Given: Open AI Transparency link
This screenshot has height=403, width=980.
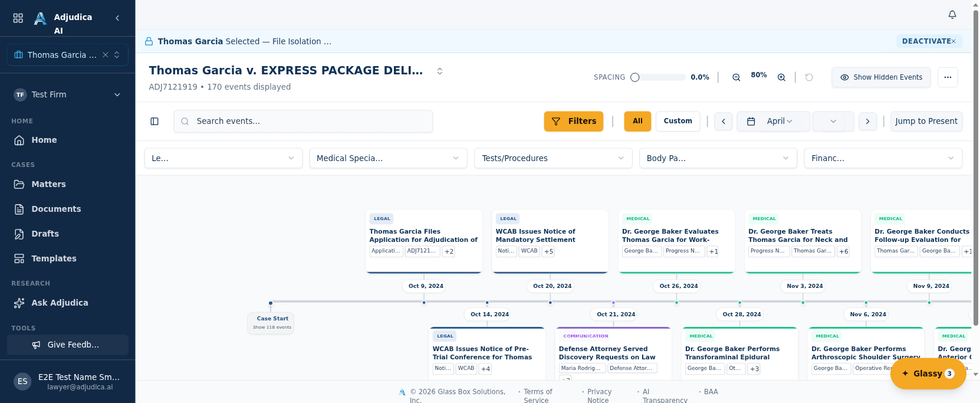Looking at the screenshot, I should (665, 396).
